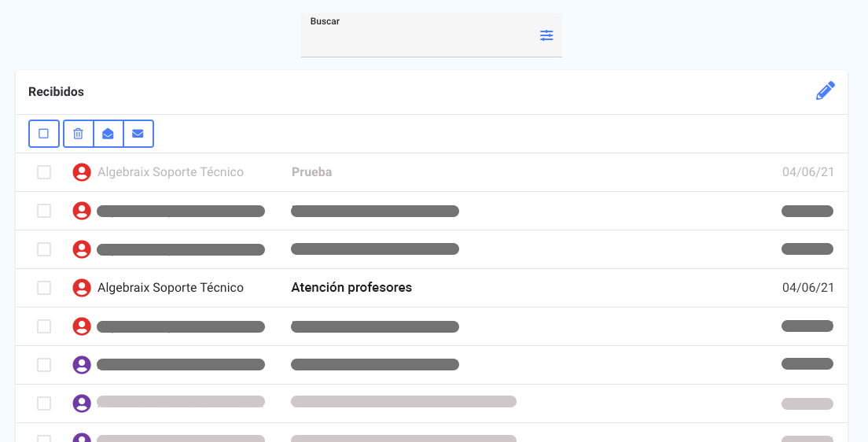Tick the checkbox directly below the Prueba row
This screenshot has width=868, height=442.
click(44, 211)
